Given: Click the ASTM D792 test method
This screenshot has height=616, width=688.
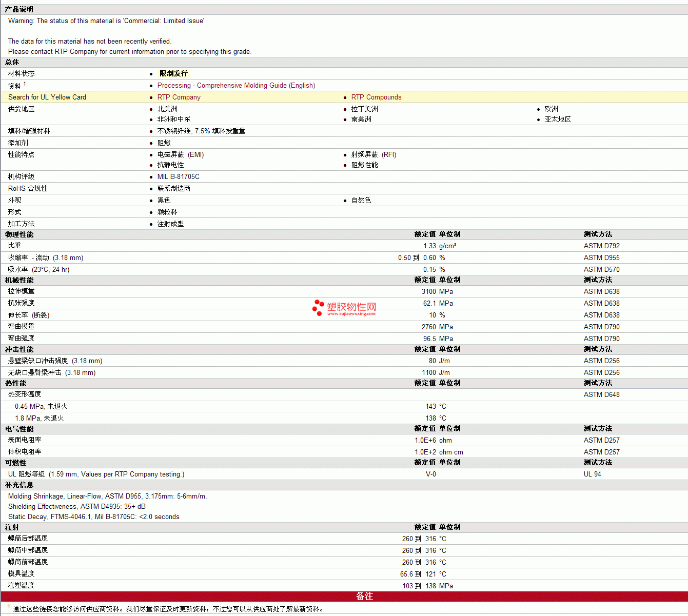Looking at the screenshot, I should [x=602, y=246].
